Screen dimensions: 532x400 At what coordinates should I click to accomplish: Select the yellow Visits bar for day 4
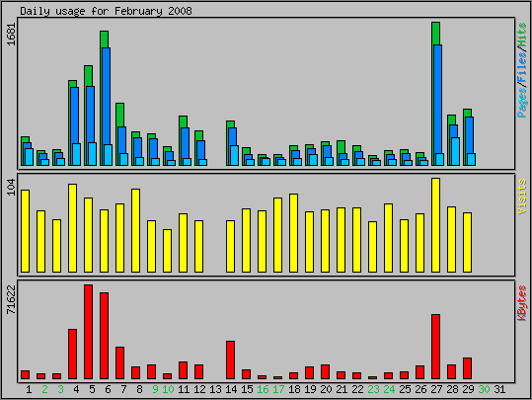72,228
